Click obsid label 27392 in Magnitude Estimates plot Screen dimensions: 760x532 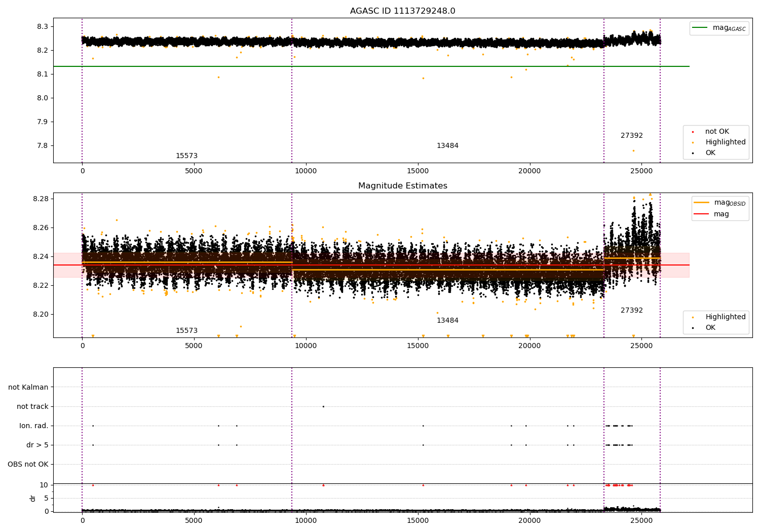pyautogui.click(x=632, y=311)
